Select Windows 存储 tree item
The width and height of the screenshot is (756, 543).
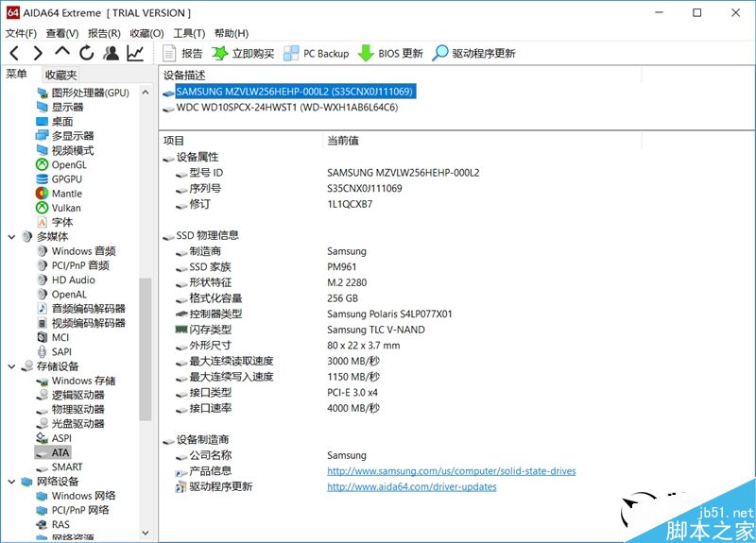[77, 381]
